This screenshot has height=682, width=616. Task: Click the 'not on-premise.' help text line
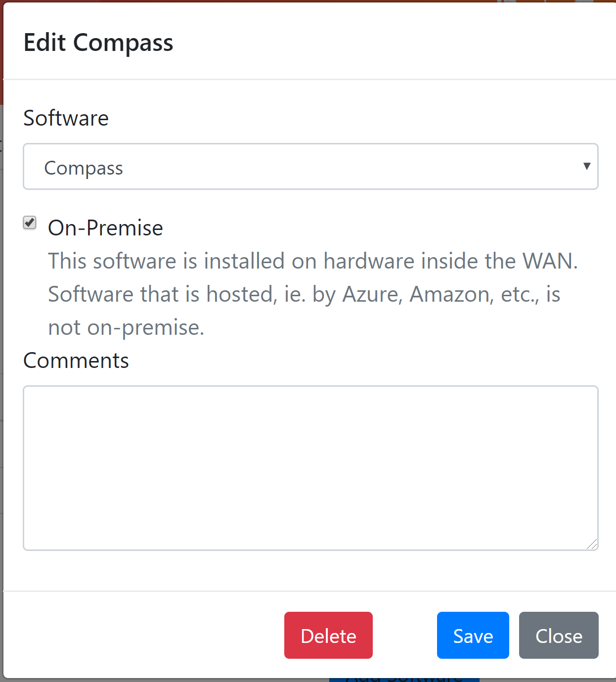(126, 327)
